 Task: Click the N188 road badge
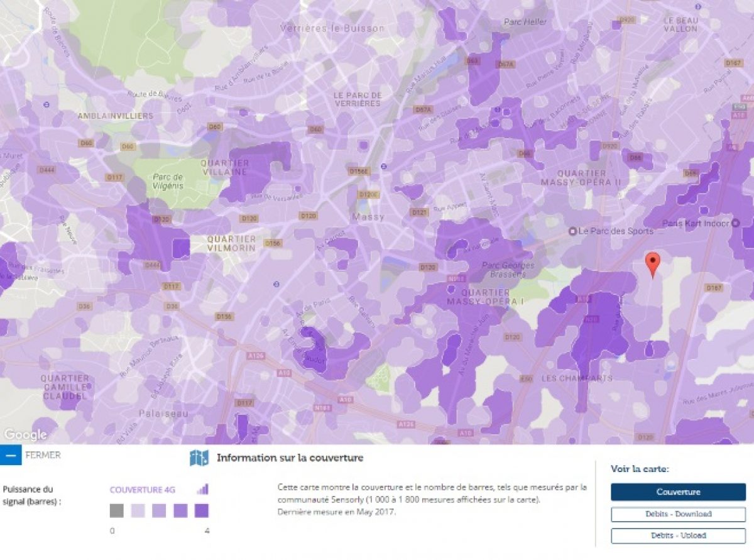(x=322, y=407)
